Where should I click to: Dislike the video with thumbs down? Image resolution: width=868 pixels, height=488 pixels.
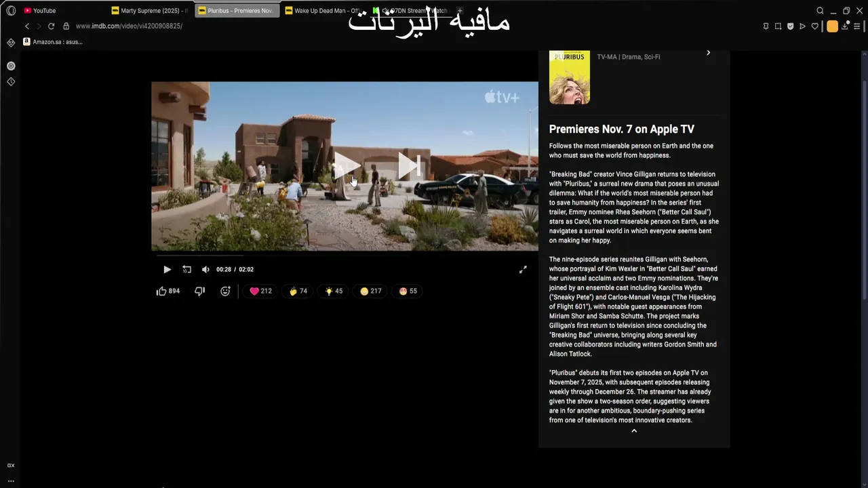pos(199,291)
